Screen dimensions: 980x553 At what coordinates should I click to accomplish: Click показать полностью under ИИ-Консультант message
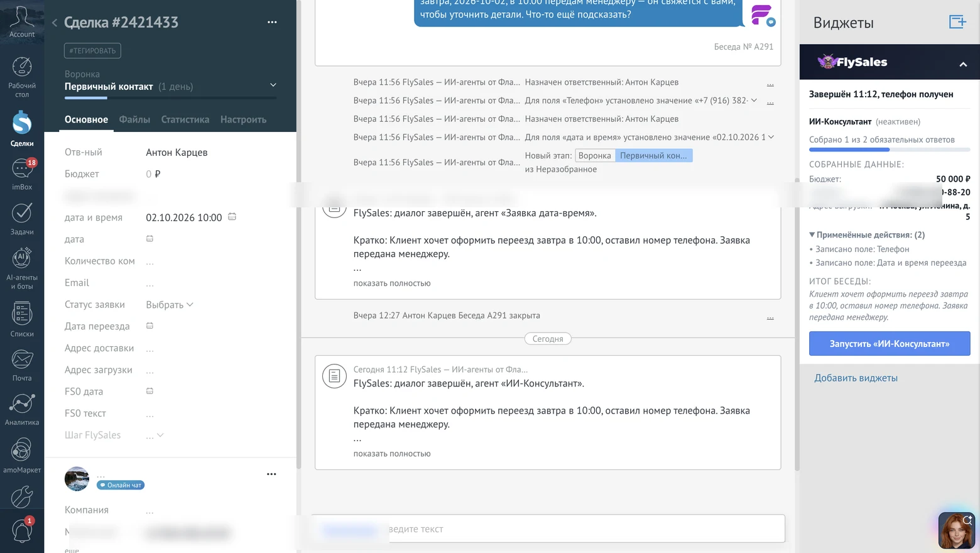pos(392,453)
